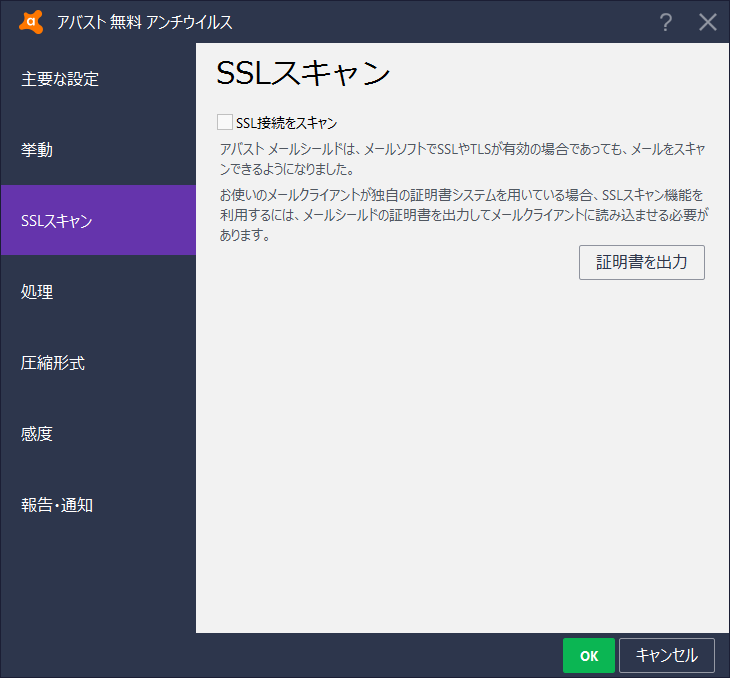Click the paragraph starting アバスト メールシールドは
The width and height of the screenshot is (730, 678).
pos(463,159)
